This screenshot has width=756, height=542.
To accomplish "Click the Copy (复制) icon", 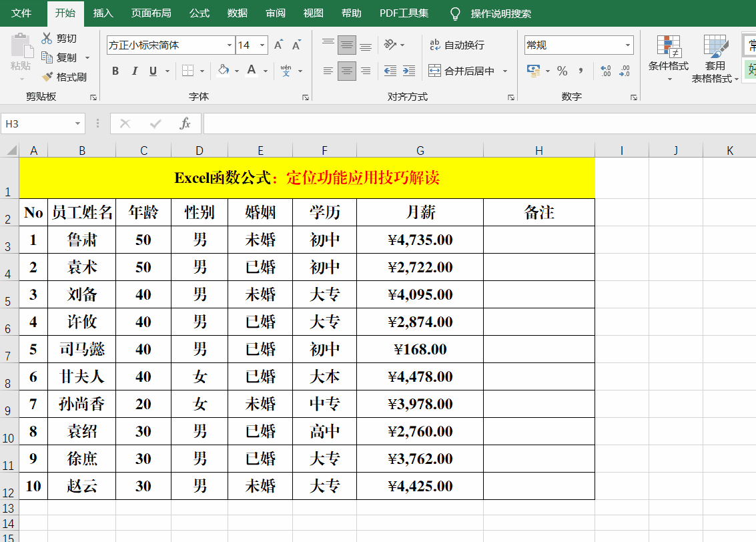I will pyautogui.click(x=47, y=57).
